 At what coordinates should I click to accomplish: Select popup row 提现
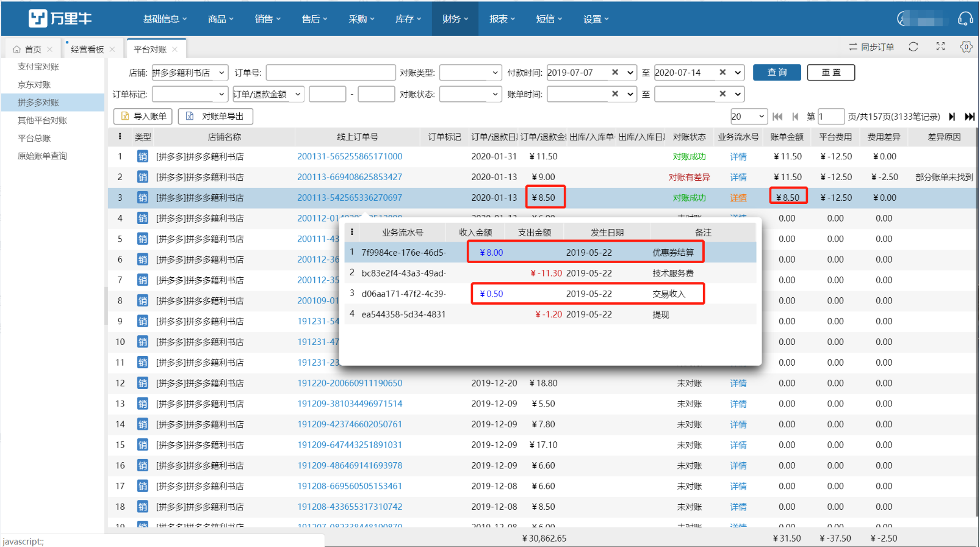(x=550, y=314)
